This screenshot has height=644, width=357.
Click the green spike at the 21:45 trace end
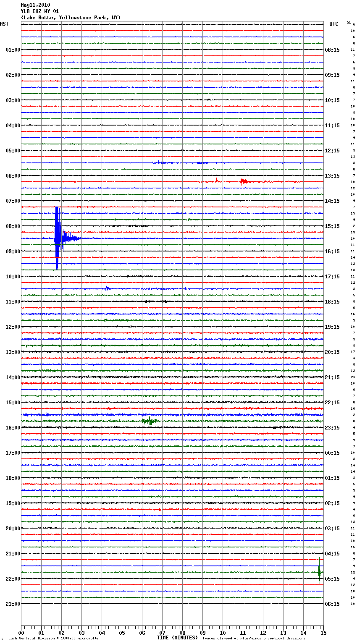(x=320, y=571)
